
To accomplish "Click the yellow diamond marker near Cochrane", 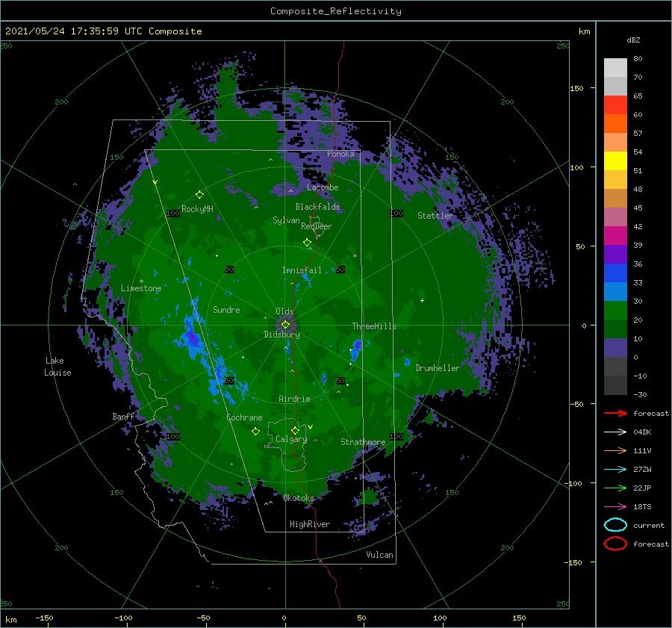I will [x=255, y=432].
